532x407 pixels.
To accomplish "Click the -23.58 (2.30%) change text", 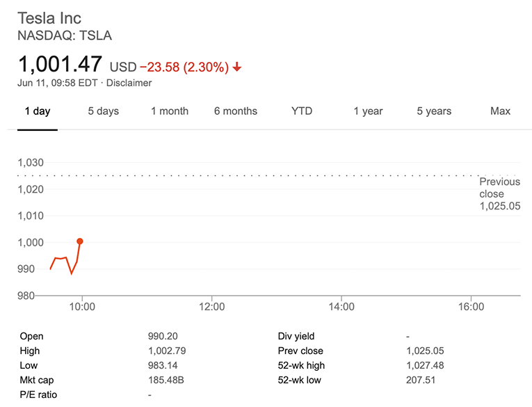I will [x=184, y=67].
